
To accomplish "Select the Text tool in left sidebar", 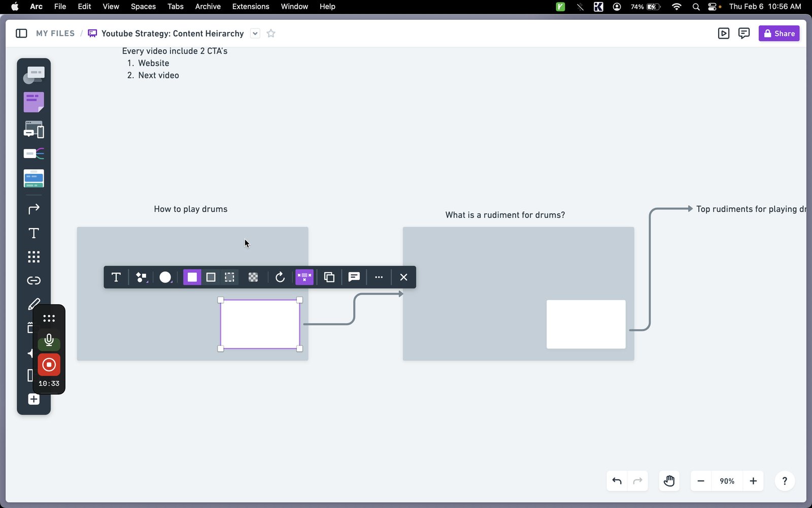I will click(x=33, y=233).
